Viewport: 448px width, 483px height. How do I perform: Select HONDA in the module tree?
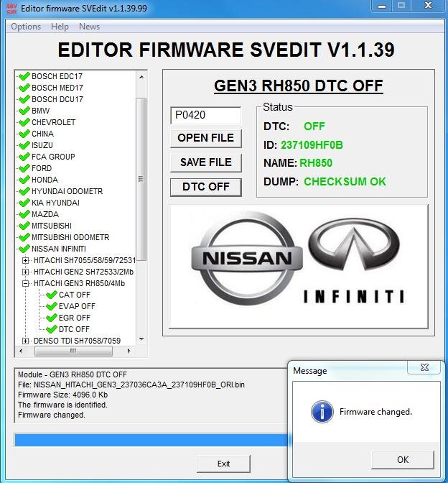point(45,180)
